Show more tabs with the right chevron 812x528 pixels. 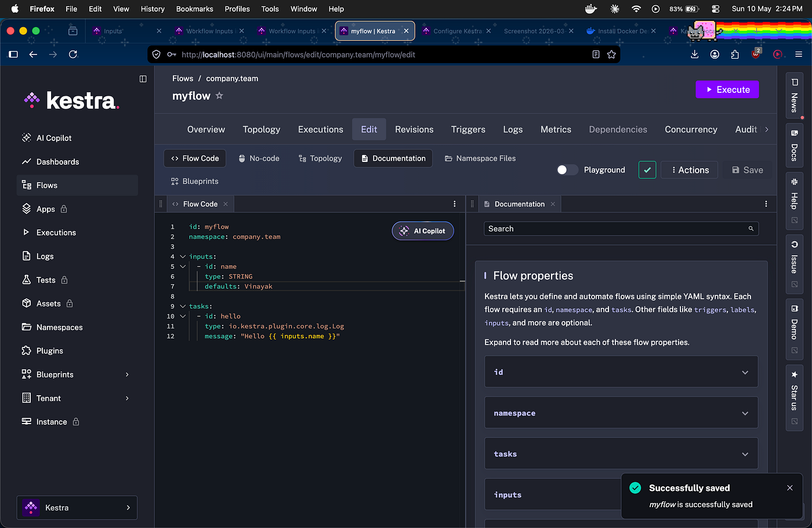click(767, 129)
